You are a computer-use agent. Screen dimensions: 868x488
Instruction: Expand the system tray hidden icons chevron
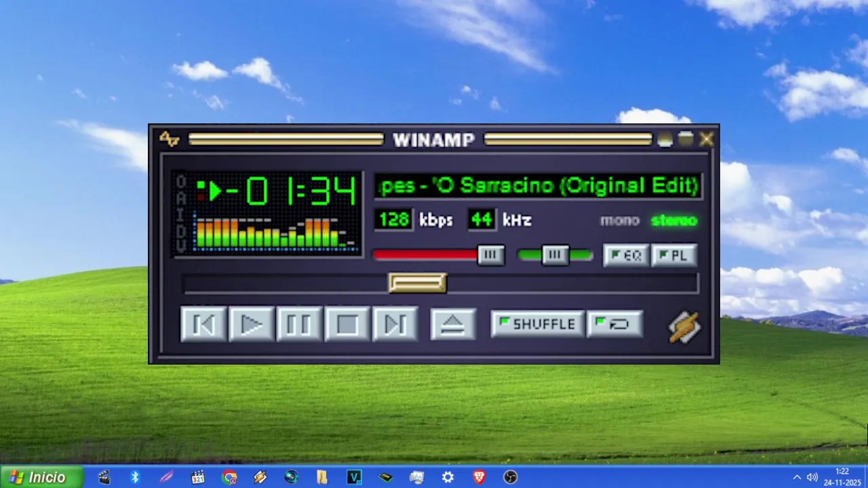797,477
